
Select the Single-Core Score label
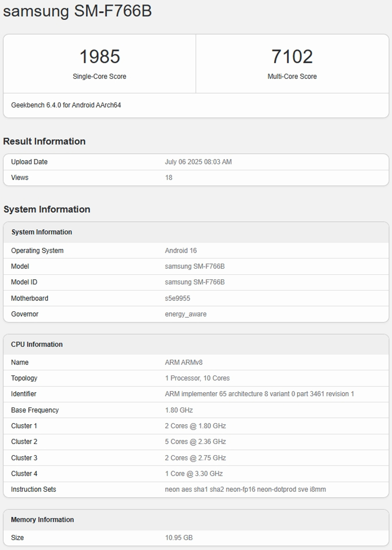tap(99, 76)
